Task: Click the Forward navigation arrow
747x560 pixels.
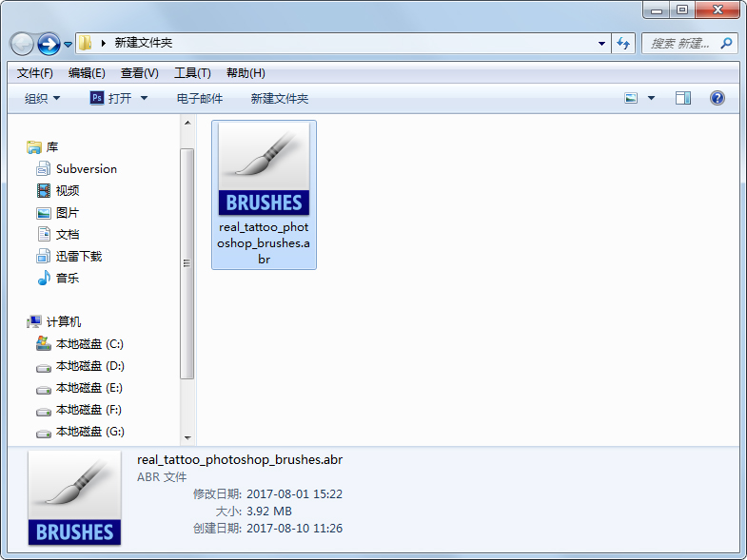Action: (49, 45)
